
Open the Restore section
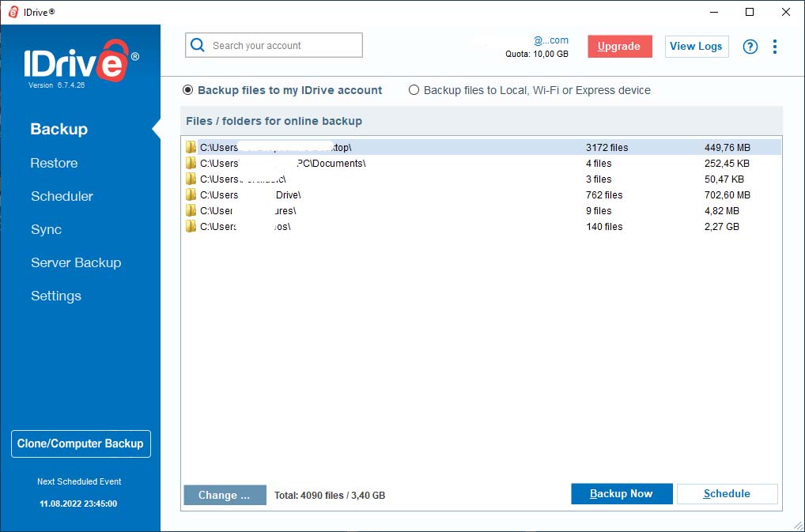(x=54, y=163)
